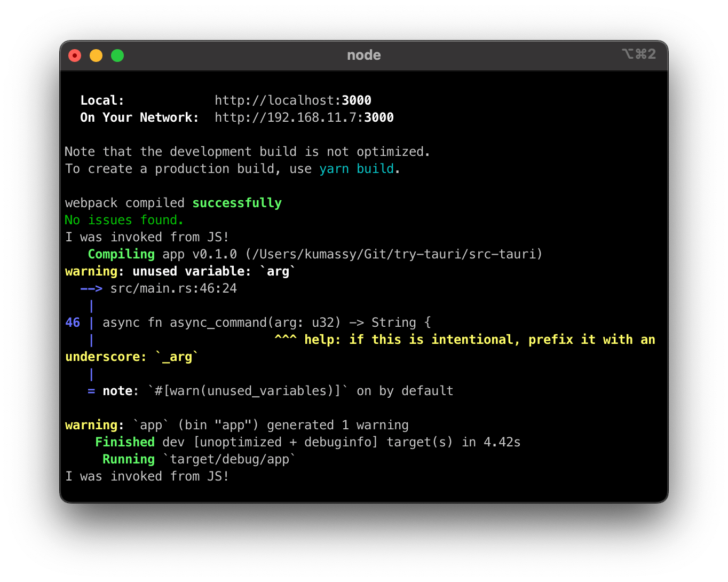Click the ⌥⌘2 shortcut indicator
Image resolution: width=728 pixels, height=582 pixels.
pos(638,54)
